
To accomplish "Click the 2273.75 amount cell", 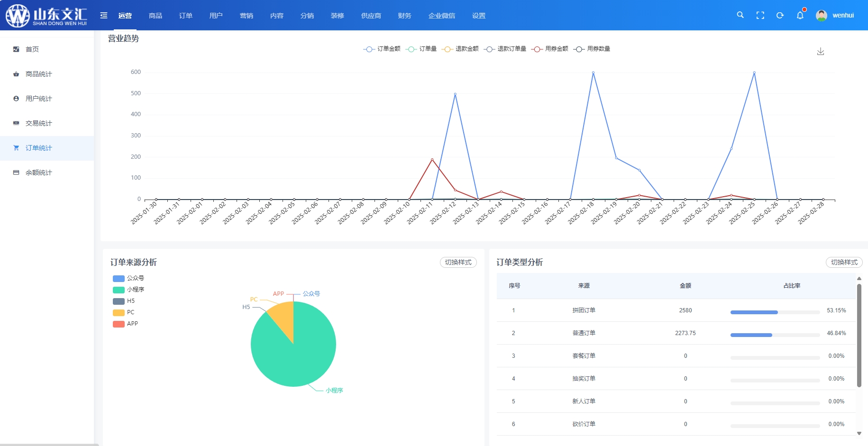I will click(685, 333).
